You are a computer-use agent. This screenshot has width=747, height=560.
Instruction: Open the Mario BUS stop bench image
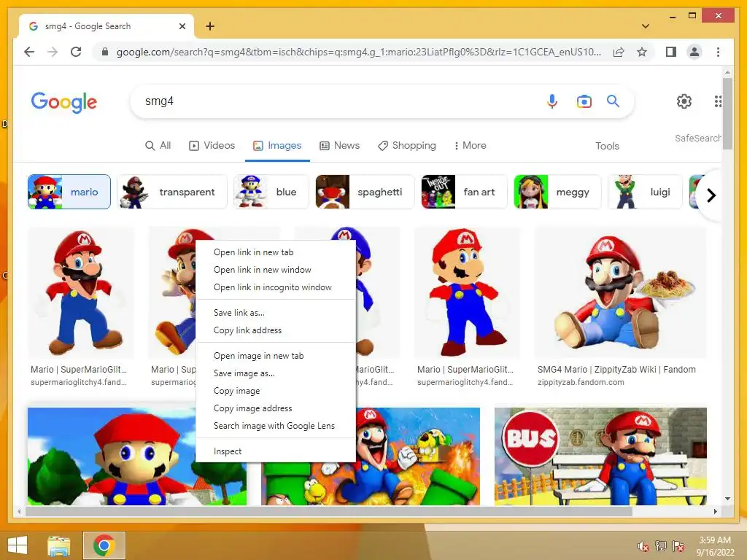tap(601, 456)
